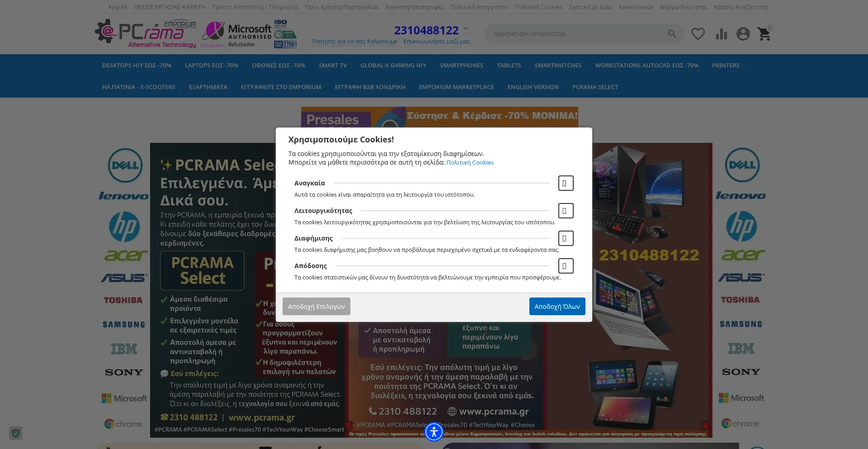Click the search magnifier icon
Screen dimensions: 868x449
672,34
